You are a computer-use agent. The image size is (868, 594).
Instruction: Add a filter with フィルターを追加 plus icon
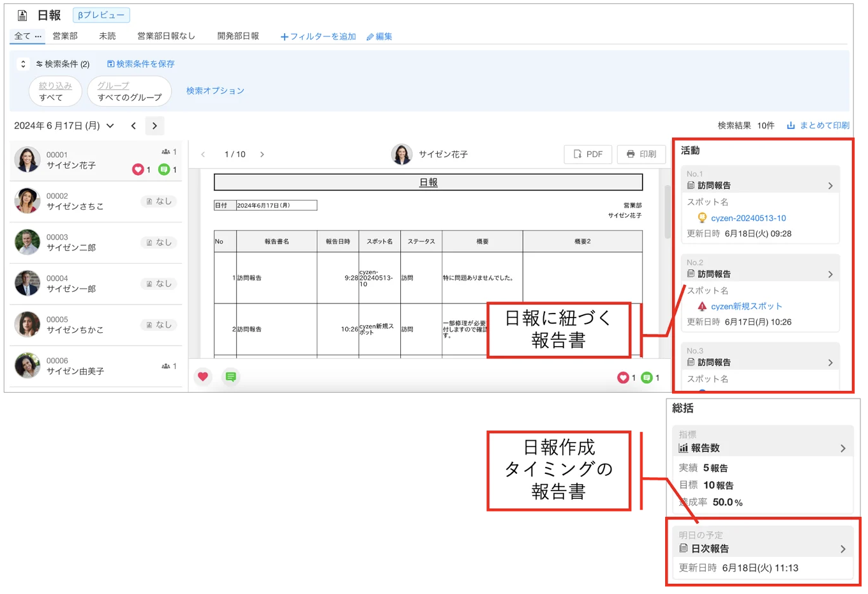pyautogui.click(x=285, y=37)
